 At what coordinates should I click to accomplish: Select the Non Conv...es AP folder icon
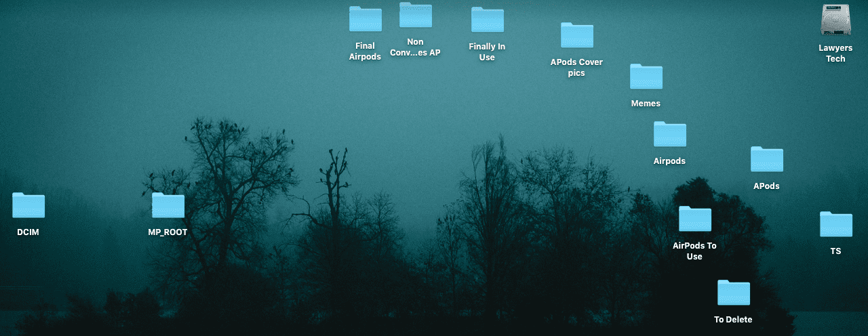[416, 15]
